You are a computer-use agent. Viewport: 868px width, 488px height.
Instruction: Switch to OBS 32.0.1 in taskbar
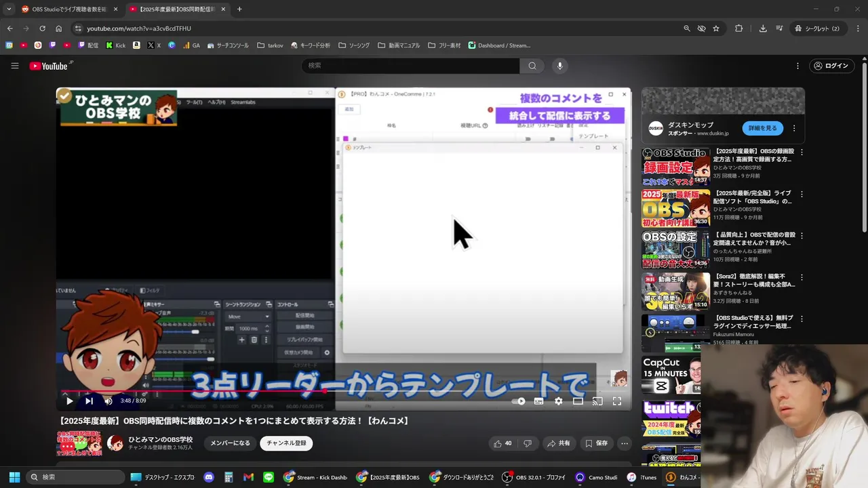pos(534,477)
